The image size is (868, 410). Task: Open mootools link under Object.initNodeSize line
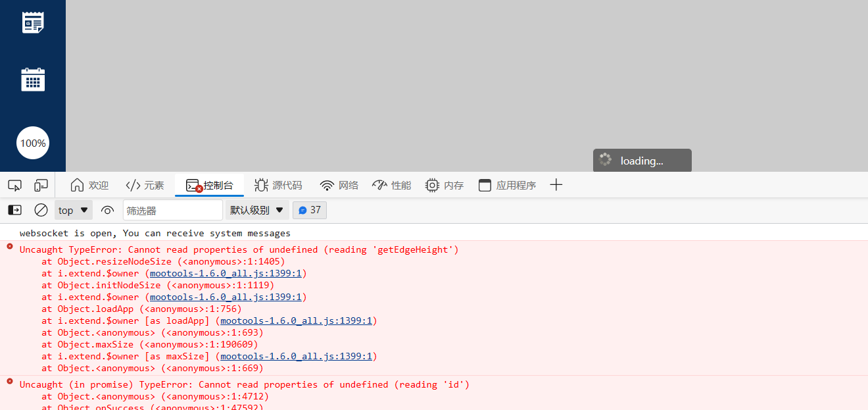[226, 297]
